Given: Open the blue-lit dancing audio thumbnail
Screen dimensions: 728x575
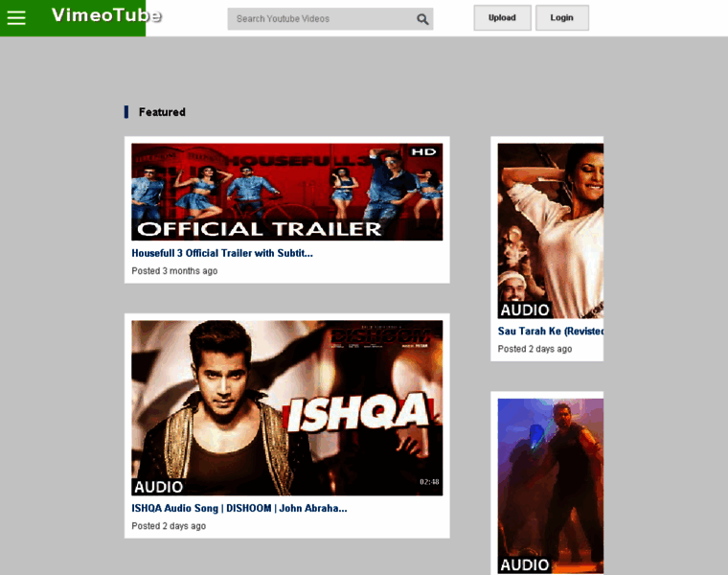Looking at the screenshot, I should point(551,486).
